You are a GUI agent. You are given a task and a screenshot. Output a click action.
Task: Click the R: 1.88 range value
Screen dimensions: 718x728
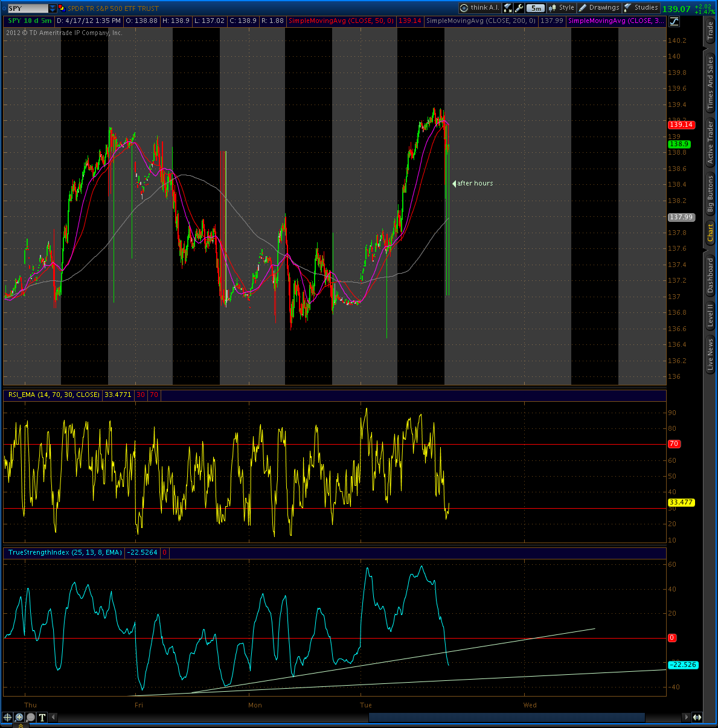click(272, 21)
